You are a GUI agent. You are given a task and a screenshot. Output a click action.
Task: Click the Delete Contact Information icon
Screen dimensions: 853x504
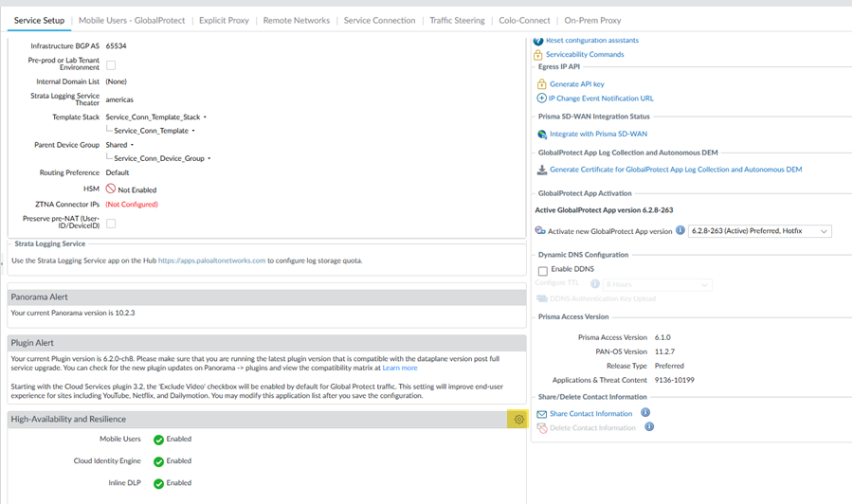point(542,428)
